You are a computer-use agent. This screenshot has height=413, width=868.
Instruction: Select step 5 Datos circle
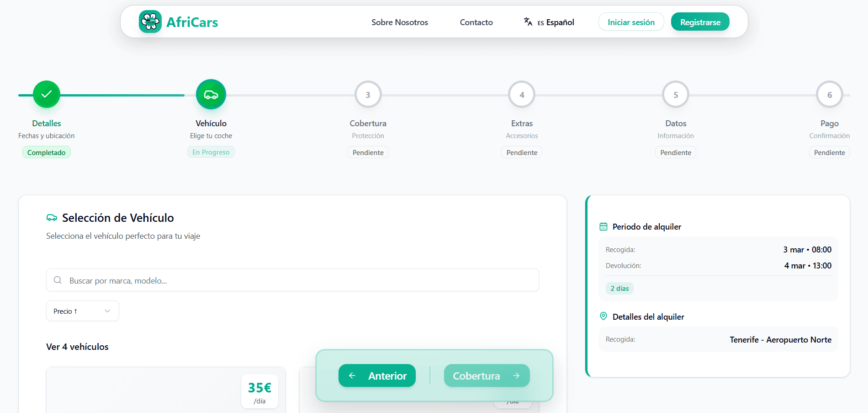click(x=676, y=95)
